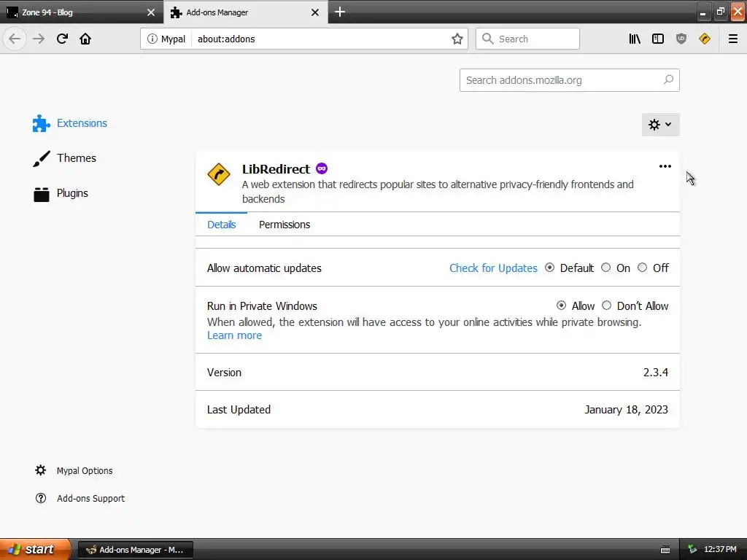Show site information for Mypal identity
The image size is (747, 560).
(x=166, y=39)
